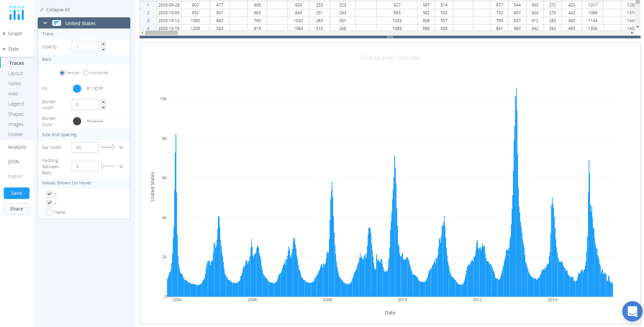This screenshot has width=644, height=327.
Task: Click the bar chart trace type icon
Action: (x=57, y=23)
